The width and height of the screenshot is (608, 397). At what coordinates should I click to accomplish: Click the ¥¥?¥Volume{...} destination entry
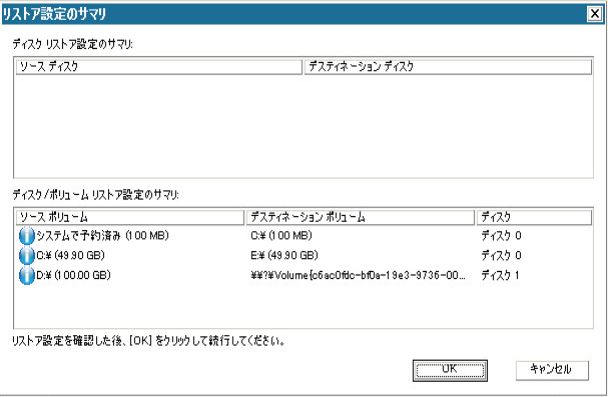pos(358,275)
